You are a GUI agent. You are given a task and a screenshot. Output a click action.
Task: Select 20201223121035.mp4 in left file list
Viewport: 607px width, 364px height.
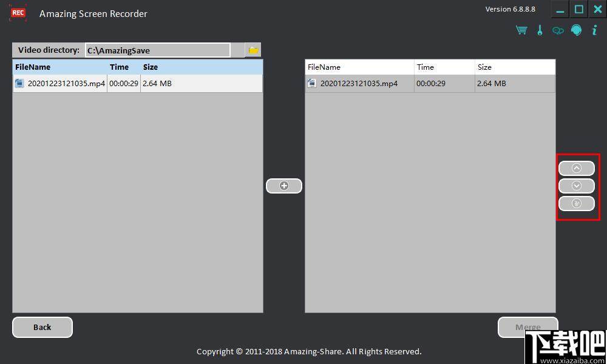(x=137, y=84)
